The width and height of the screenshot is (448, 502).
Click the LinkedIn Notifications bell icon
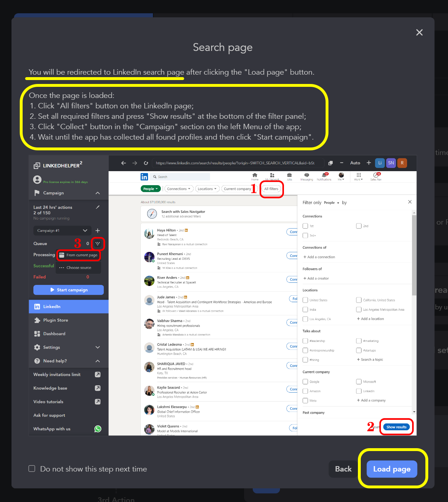pos(324,175)
